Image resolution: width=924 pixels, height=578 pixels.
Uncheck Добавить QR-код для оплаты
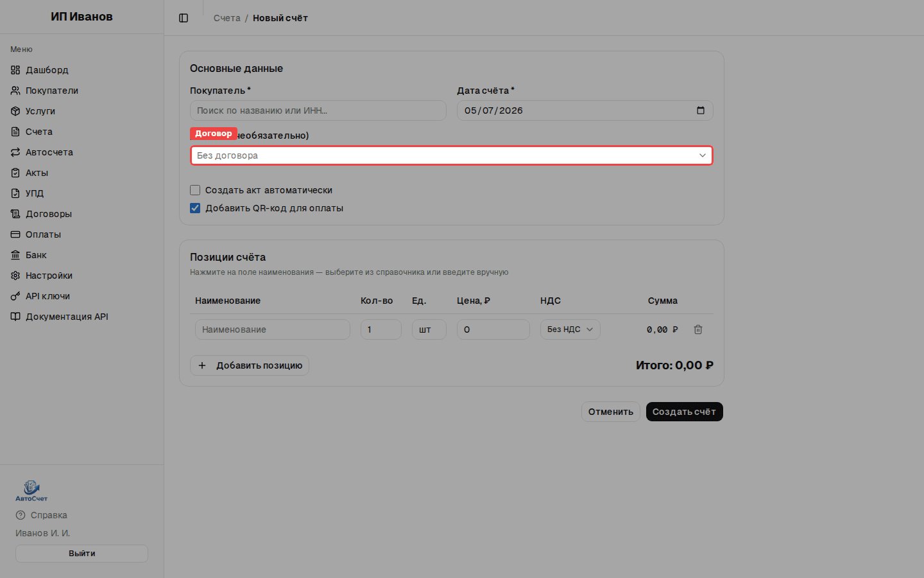point(195,208)
